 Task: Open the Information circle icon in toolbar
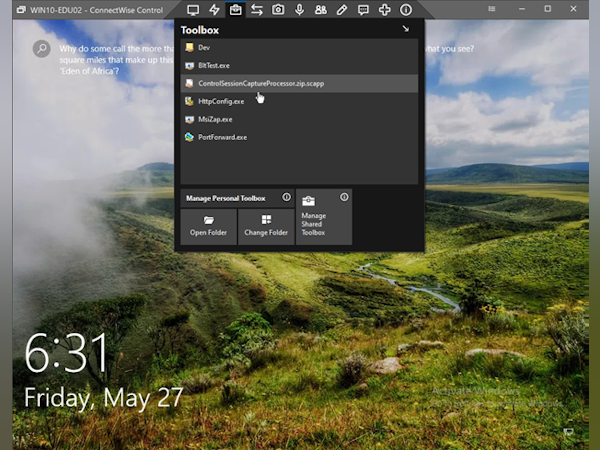(x=406, y=10)
